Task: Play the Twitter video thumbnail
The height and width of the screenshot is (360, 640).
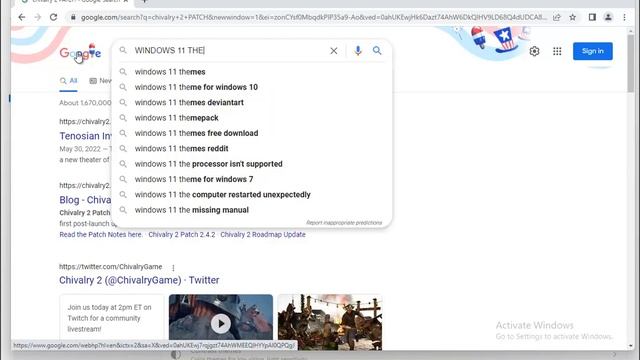Action: click(221, 323)
